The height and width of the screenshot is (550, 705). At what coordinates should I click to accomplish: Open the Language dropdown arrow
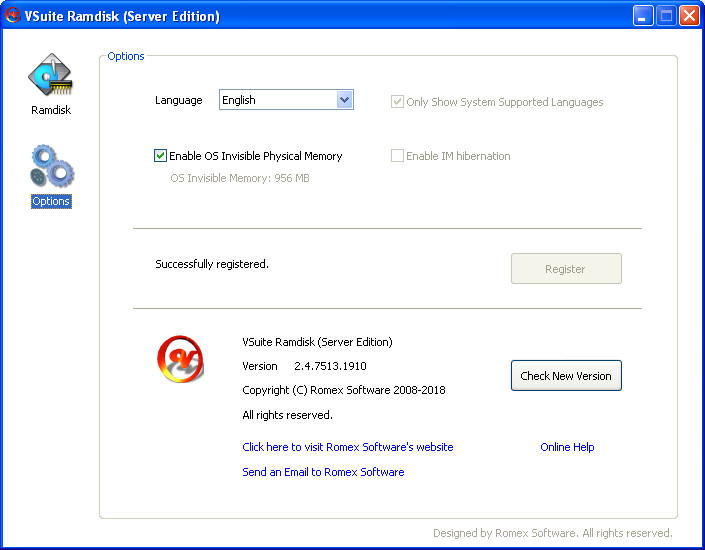tap(344, 100)
